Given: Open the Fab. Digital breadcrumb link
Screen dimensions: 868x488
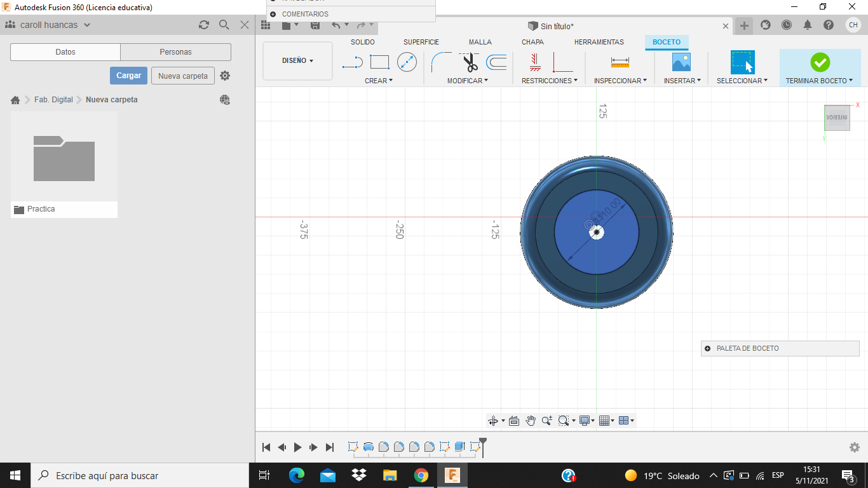Looking at the screenshot, I should point(53,100).
